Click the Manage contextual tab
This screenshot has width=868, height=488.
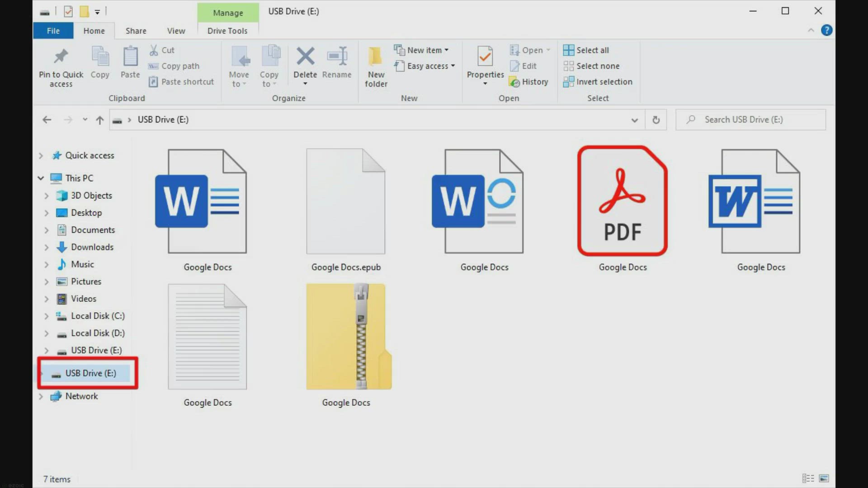click(228, 13)
